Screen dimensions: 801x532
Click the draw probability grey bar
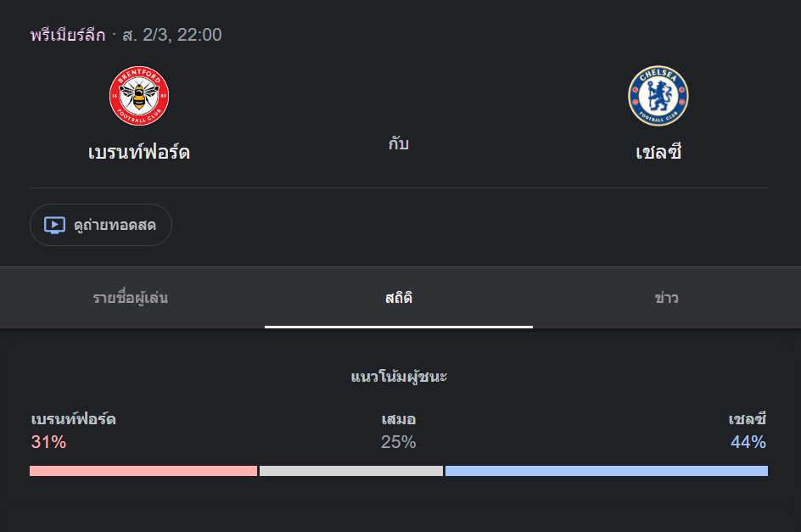(351, 470)
